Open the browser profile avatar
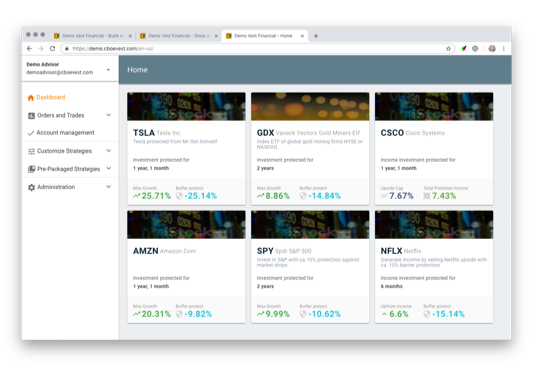 (492, 49)
